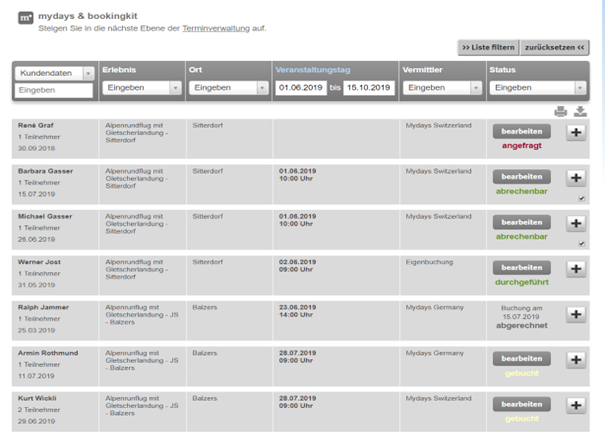Image resolution: width=605 pixels, height=440 pixels.
Task: Click the print icon above the list
Action: (561, 111)
